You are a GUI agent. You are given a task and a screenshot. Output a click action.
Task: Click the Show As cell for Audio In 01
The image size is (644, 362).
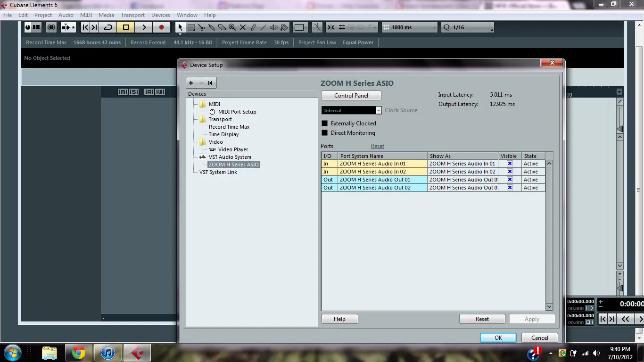pyautogui.click(x=463, y=164)
